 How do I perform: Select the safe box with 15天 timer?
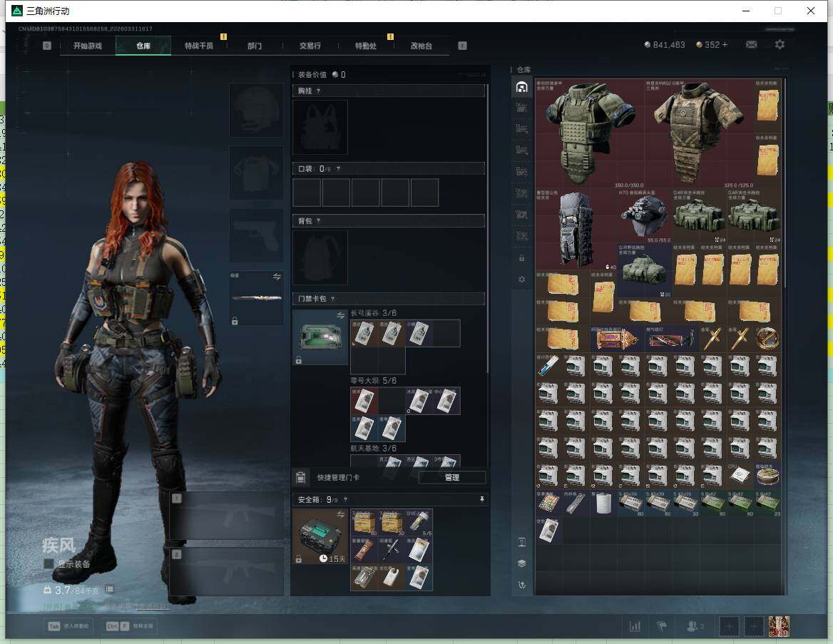(x=320, y=536)
